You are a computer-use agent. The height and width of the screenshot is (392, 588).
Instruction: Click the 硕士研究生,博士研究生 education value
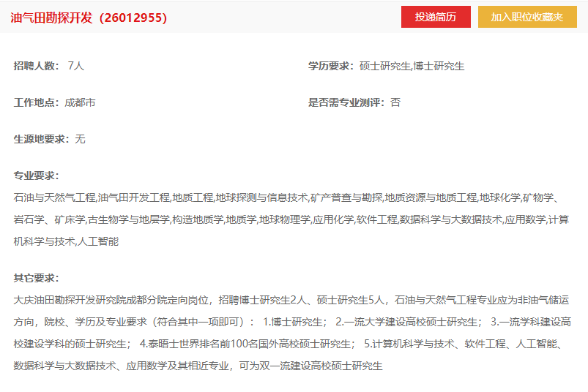point(412,67)
